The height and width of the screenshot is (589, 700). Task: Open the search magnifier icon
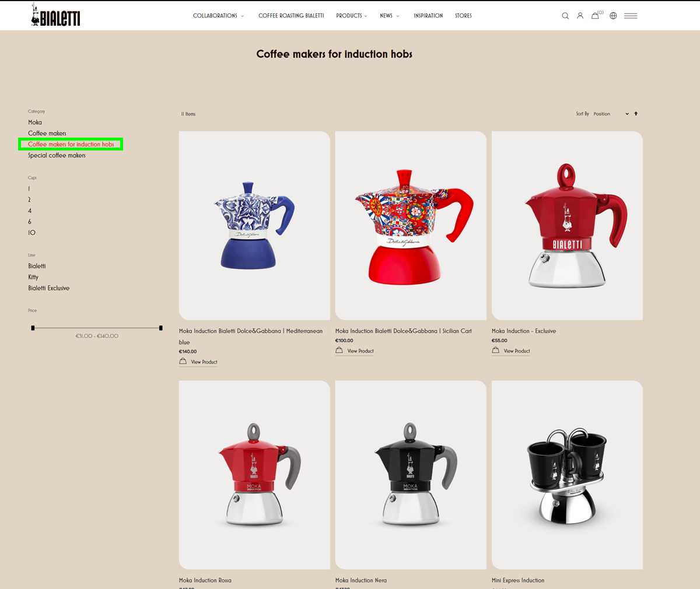[x=565, y=16]
